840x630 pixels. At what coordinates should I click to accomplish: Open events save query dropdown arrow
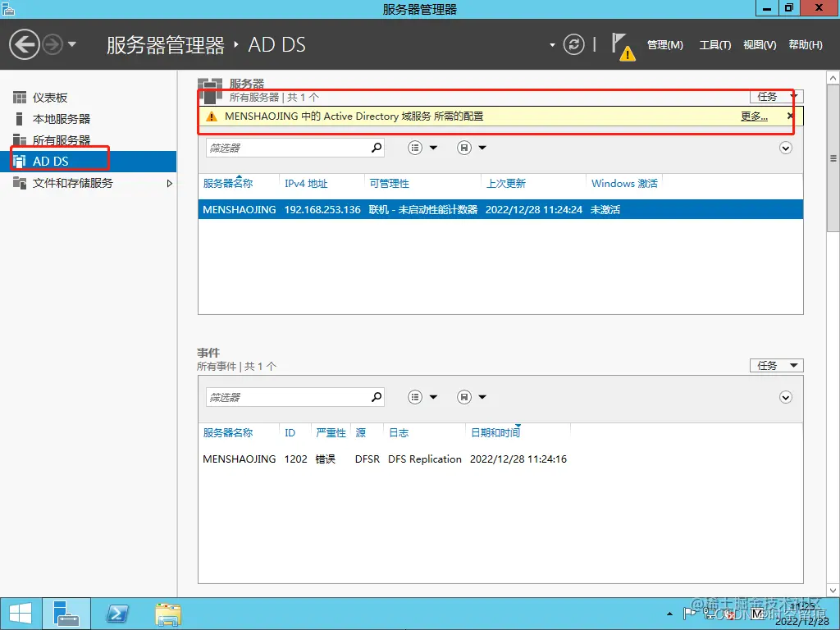pyautogui.click(x=482, y=397)
